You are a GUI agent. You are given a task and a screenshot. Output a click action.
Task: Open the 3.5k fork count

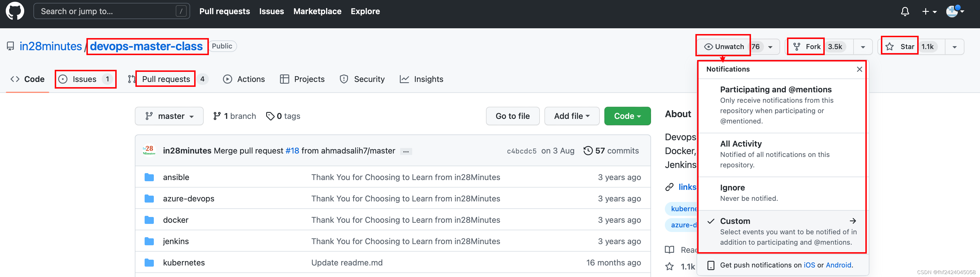(x=835, y=46)
